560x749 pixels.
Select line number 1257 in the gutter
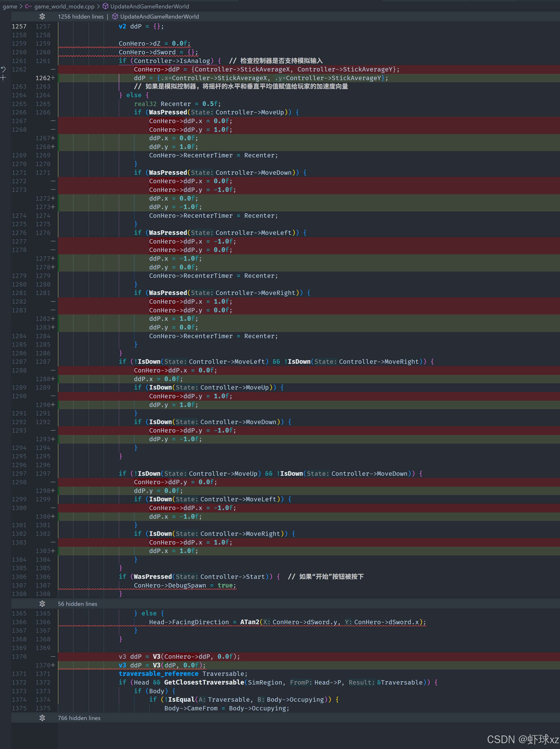[19, 26]
